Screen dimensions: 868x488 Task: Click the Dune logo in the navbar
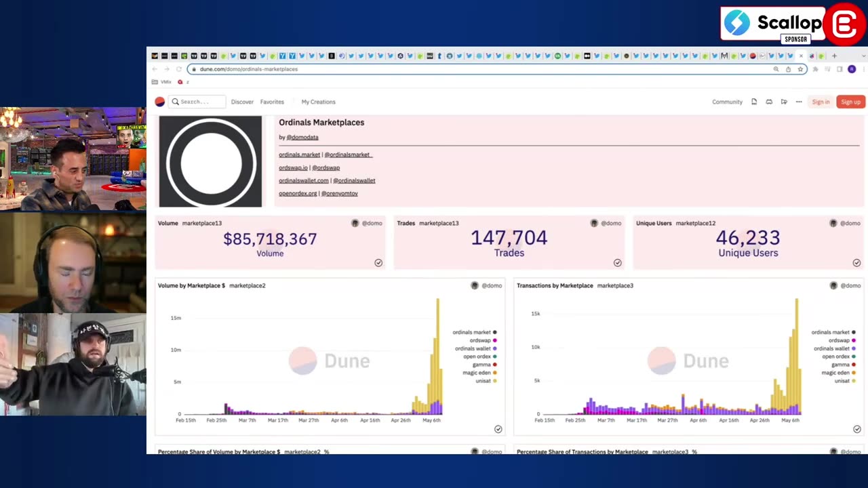tap(159, 102)
